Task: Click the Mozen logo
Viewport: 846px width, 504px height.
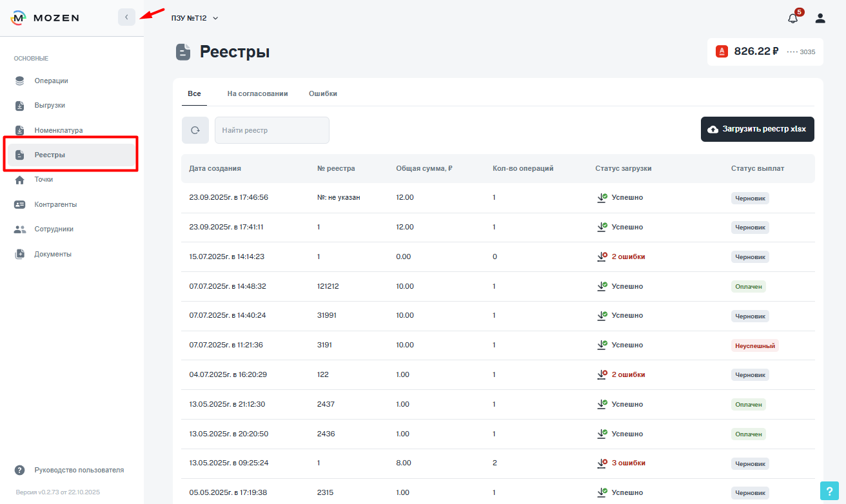Action: point(45,18)
